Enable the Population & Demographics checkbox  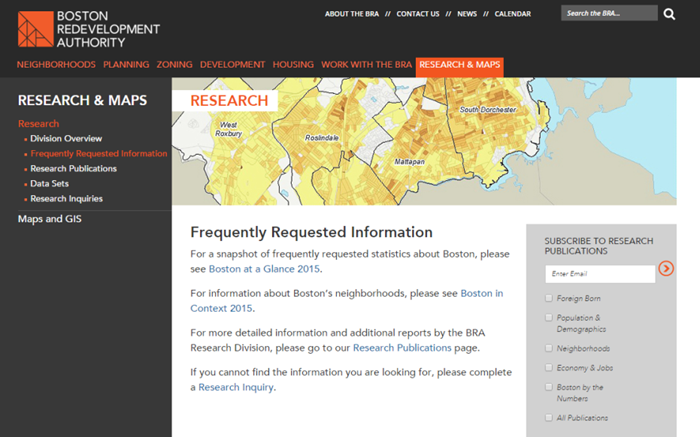[549, 318]
